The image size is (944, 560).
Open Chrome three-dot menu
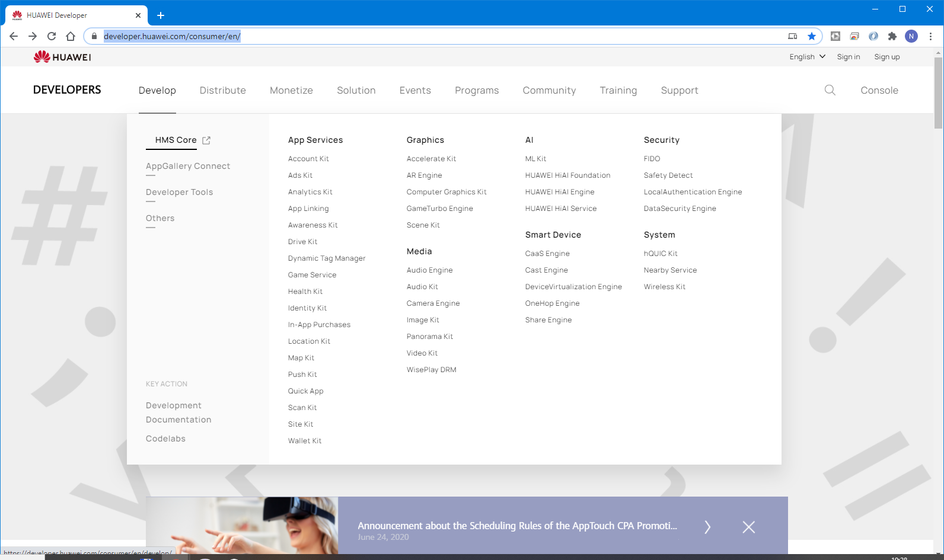[931, 36]
